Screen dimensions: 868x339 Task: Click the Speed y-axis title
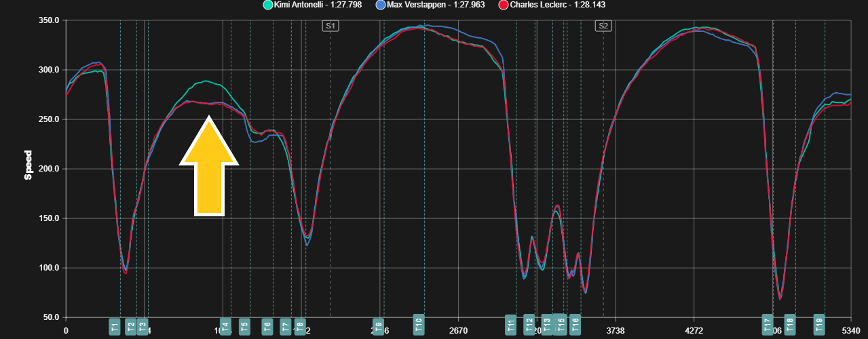pyautogui.click(x=29, y=165)
